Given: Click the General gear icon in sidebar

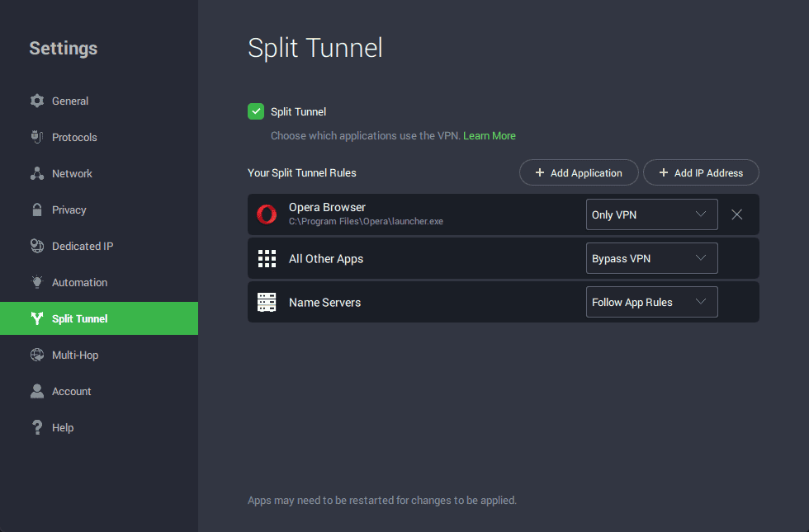Looking at the screenshot, I should pyautogui.click(x=37, y=101).
